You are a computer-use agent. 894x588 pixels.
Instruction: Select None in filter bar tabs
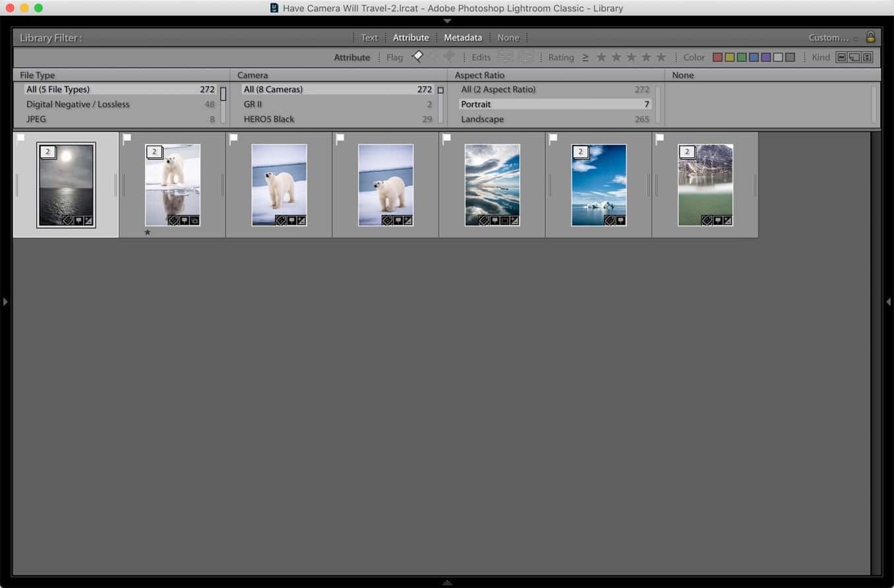coord(508,38)
